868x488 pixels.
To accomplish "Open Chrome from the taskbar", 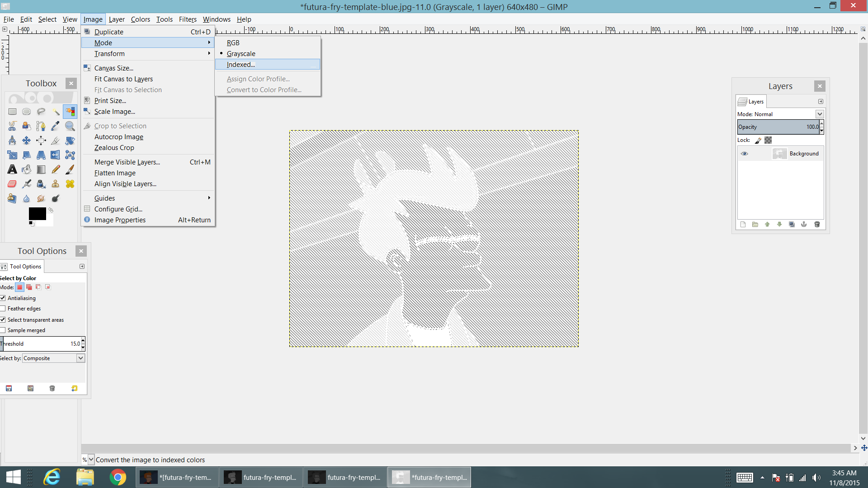I will tap(118, 478).
